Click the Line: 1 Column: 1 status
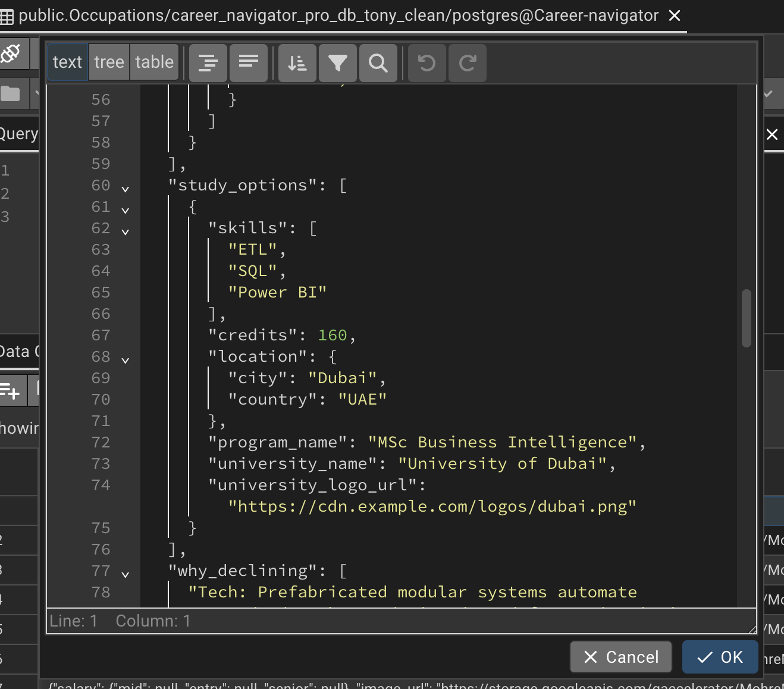This screenshot has width=784, height=689. coord(120,621)
